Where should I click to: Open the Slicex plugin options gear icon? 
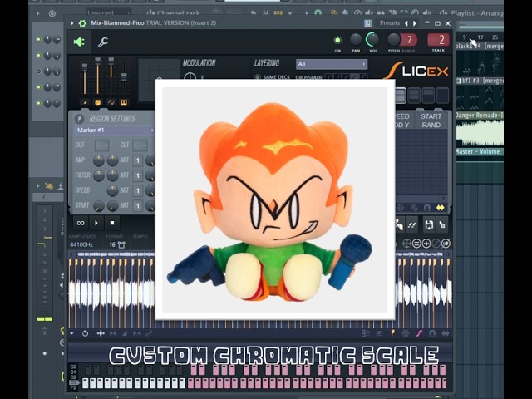tap(82, 23)
